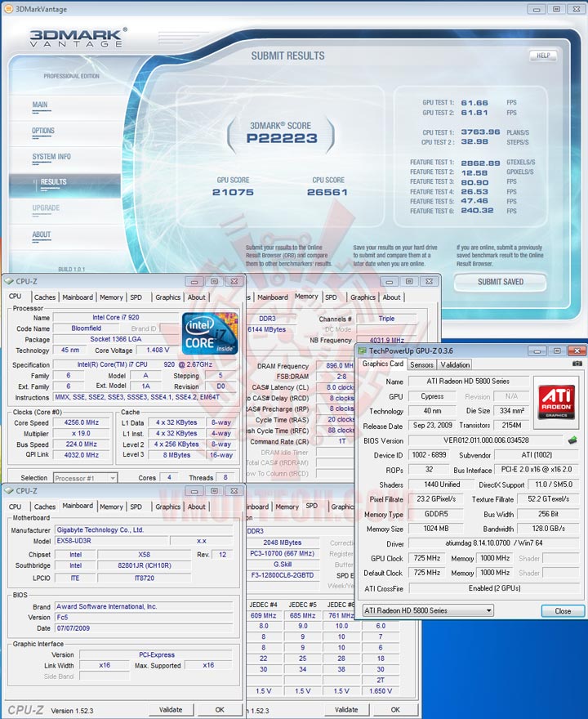
Task: Click GPU-Z Driver field atiumdag
Action: 493,543
